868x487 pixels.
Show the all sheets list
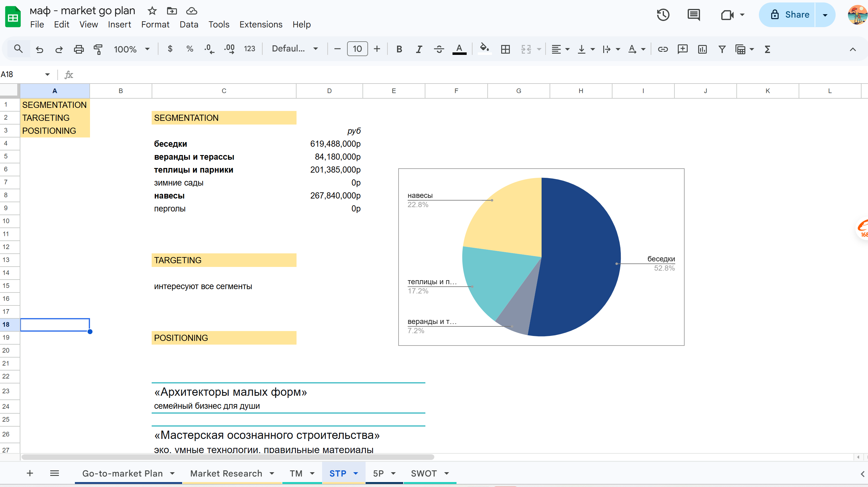54,473
